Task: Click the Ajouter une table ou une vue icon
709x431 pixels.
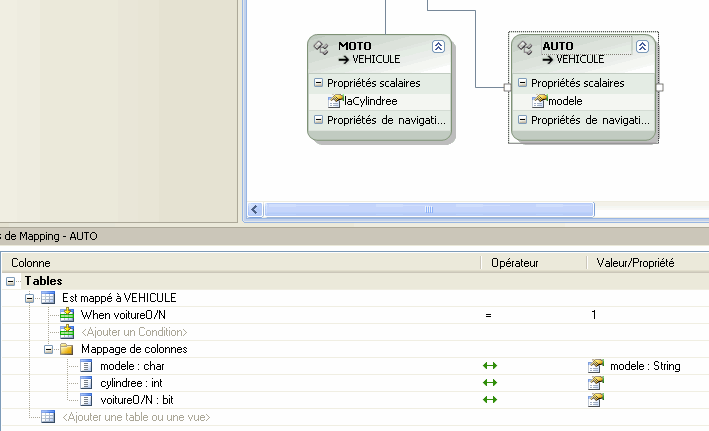Action: coord(48,417)
